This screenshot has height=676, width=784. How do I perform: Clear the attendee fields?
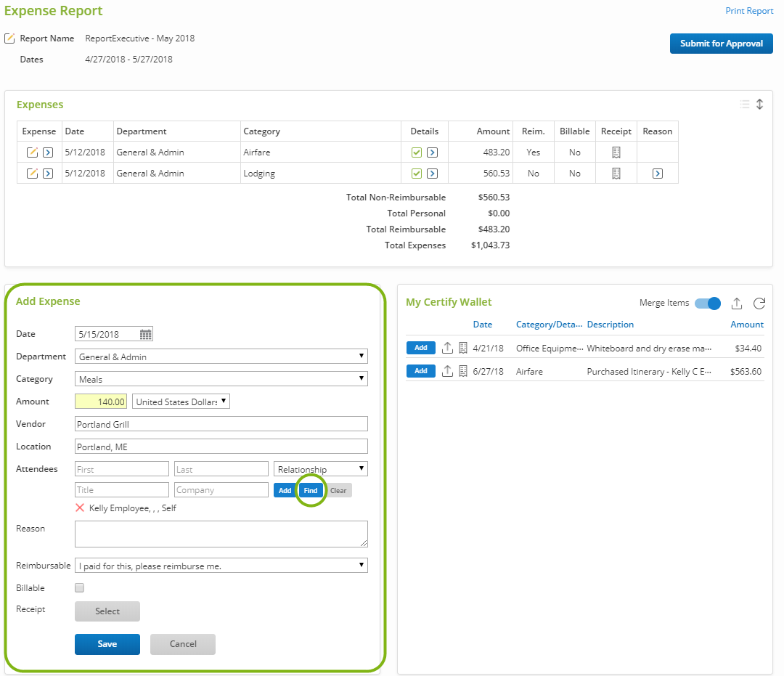[x=338, y=490]
